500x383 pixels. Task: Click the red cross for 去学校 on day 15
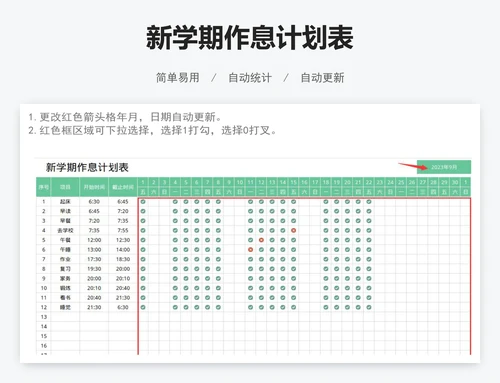tap(294, 230)
